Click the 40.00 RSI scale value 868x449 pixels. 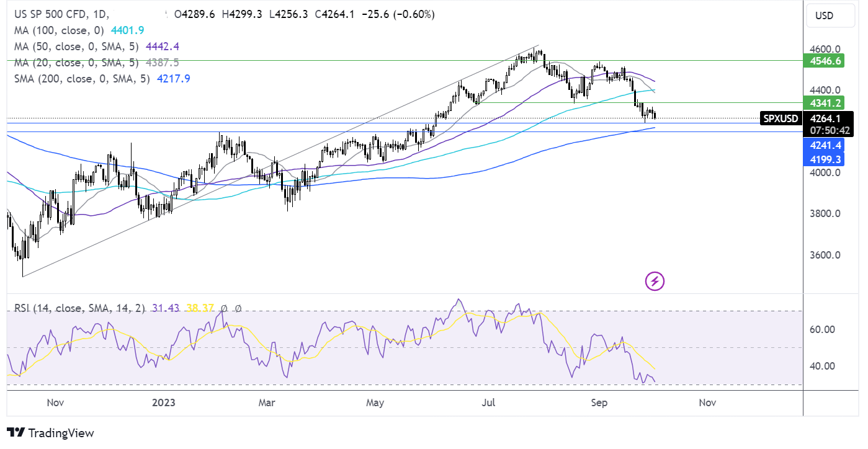(823, 366)
